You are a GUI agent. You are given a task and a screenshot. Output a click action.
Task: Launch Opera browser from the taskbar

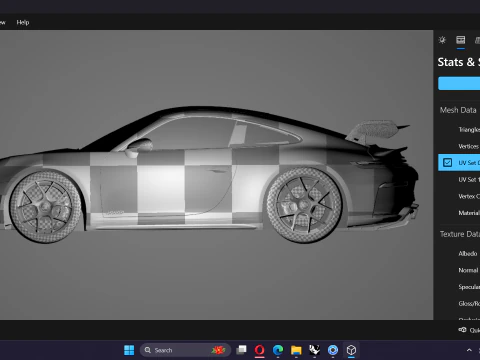click(260, 350)
